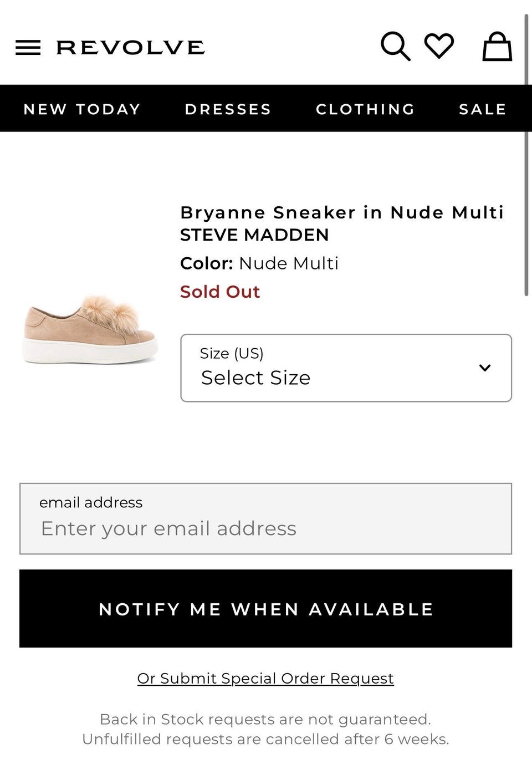Click the Bryanne Sneaker in Nude Multi title
Screen dimensions: 532x769
342,212
